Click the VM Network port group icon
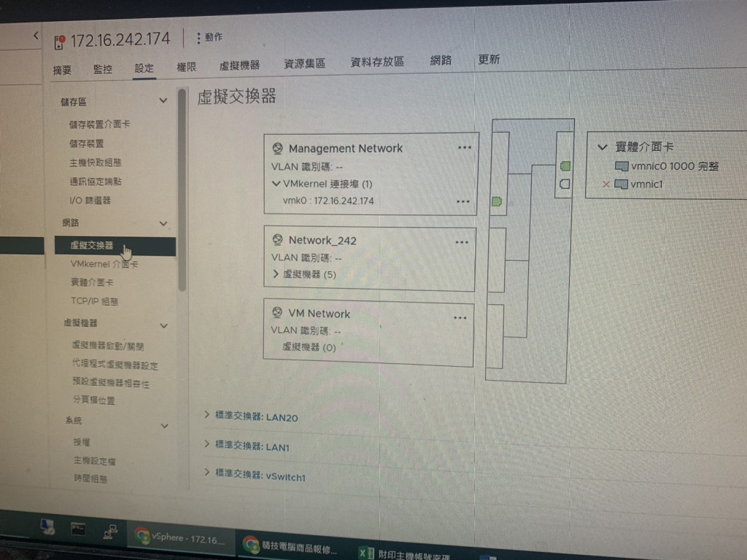This screenshot has width=747, height=560. coord(276,314)
